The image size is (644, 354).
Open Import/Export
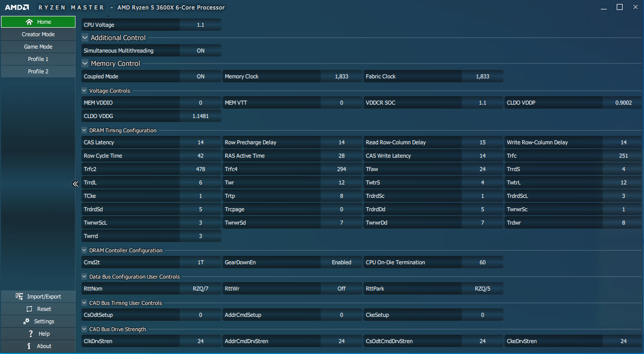(38, 297)
